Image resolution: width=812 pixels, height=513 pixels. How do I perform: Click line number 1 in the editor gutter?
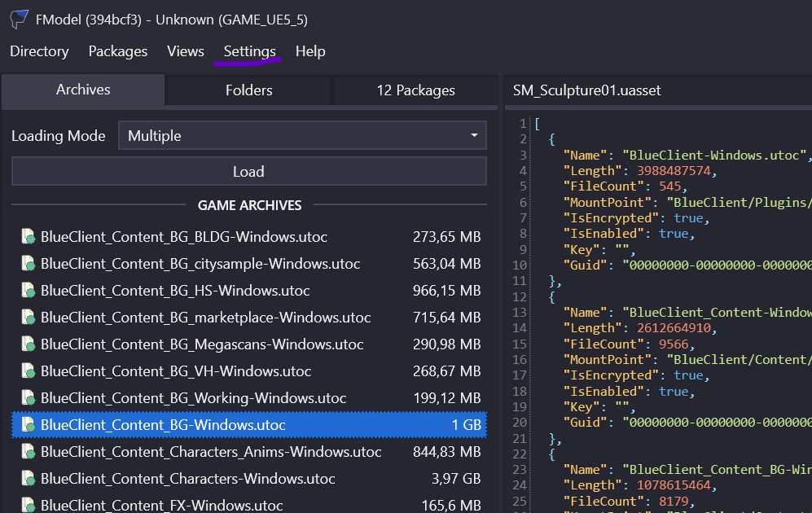523,124
